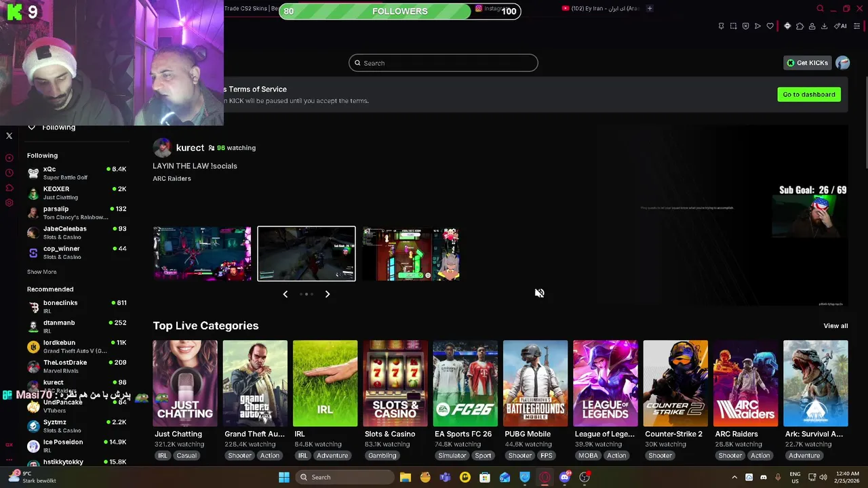Screen dimensions: 868x488
Task: Open the AI assistant button in toolbar
Action: [841, 26]
